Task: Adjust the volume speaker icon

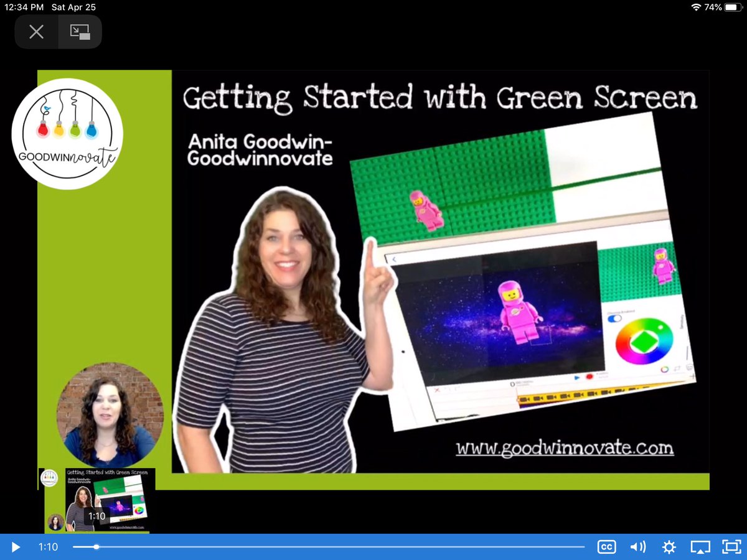Action: click(637, 547)
